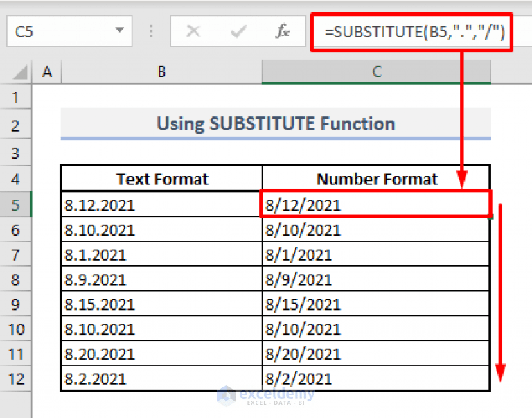Viewport: 532px width, 418px height.
Task: Open Insert Function fx dialog
Action: pyautogui.click(x=283, y=31)
